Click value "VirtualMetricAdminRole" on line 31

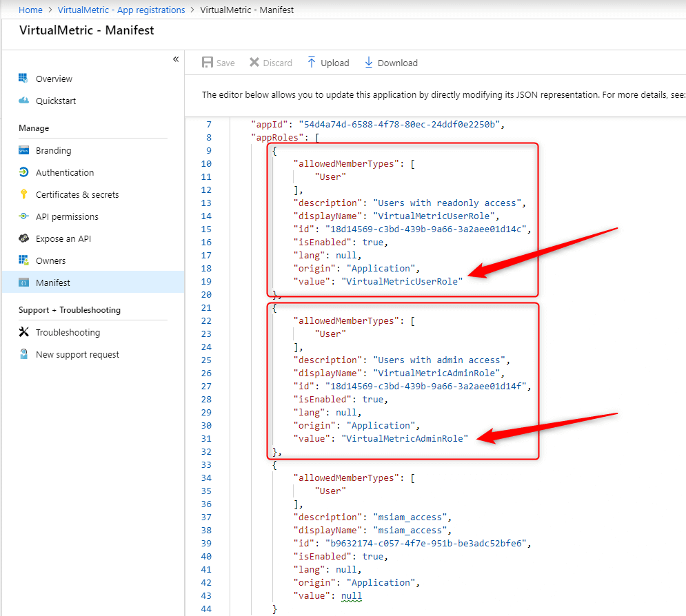tap(404, 438)
